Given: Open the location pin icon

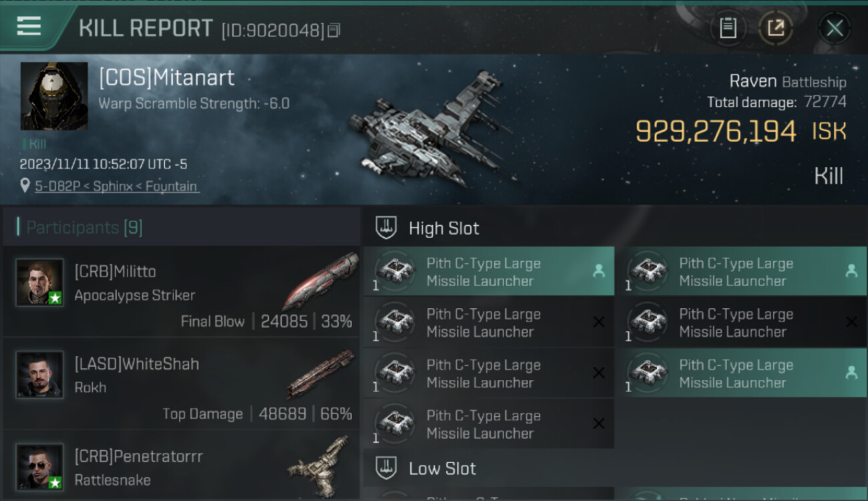Looking at the screenshot, I should [x=25, y=186].
